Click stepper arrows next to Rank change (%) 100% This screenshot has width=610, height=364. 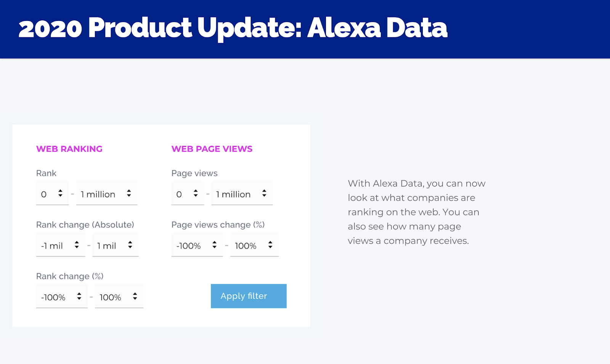tap(135, 296)
